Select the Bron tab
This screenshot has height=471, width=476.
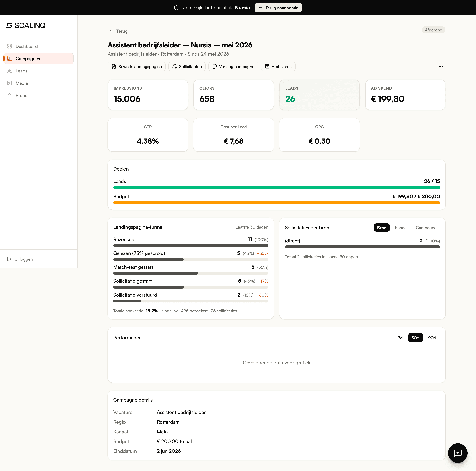(x=382, y=228)
